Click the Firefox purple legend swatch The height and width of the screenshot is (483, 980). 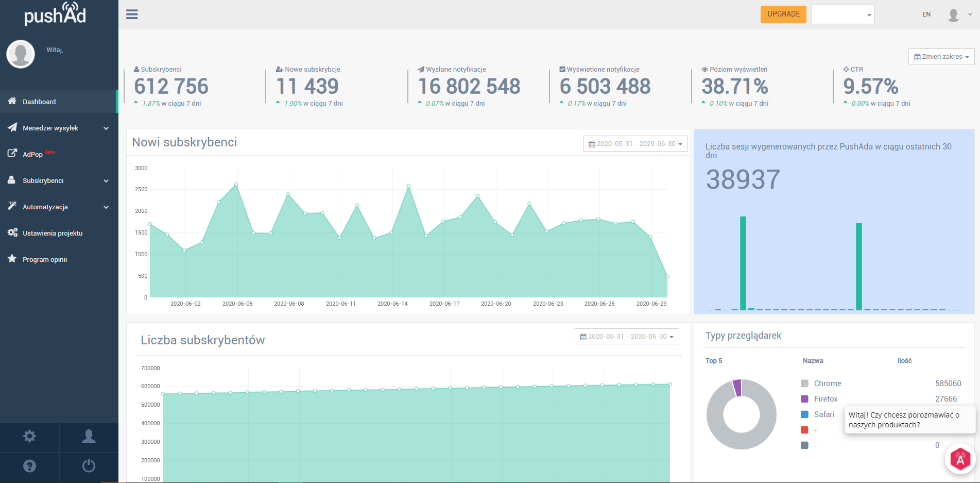[804, 399]
